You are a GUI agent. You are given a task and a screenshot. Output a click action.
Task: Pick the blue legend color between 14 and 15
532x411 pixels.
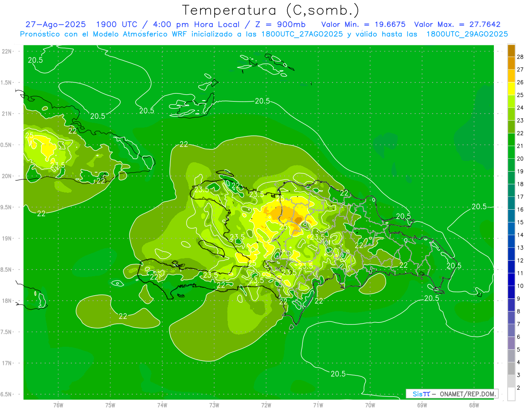[511, 228]
